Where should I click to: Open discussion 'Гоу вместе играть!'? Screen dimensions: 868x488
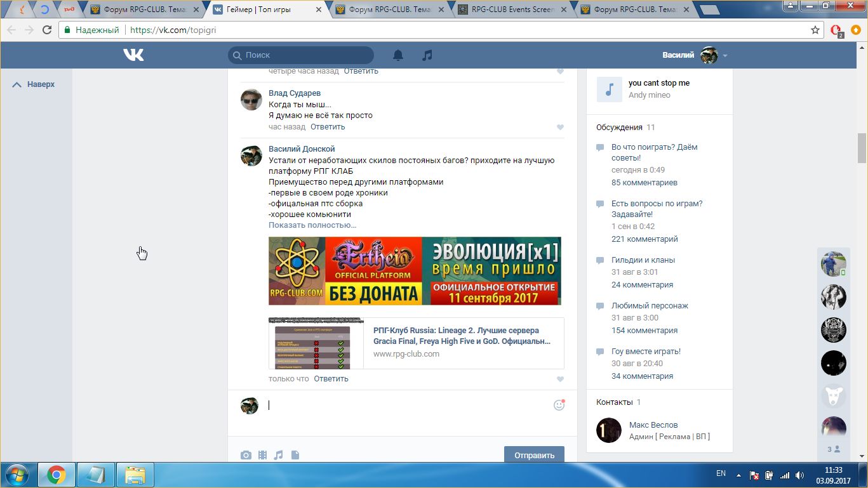pyautogui.click(x=646, y=352)
